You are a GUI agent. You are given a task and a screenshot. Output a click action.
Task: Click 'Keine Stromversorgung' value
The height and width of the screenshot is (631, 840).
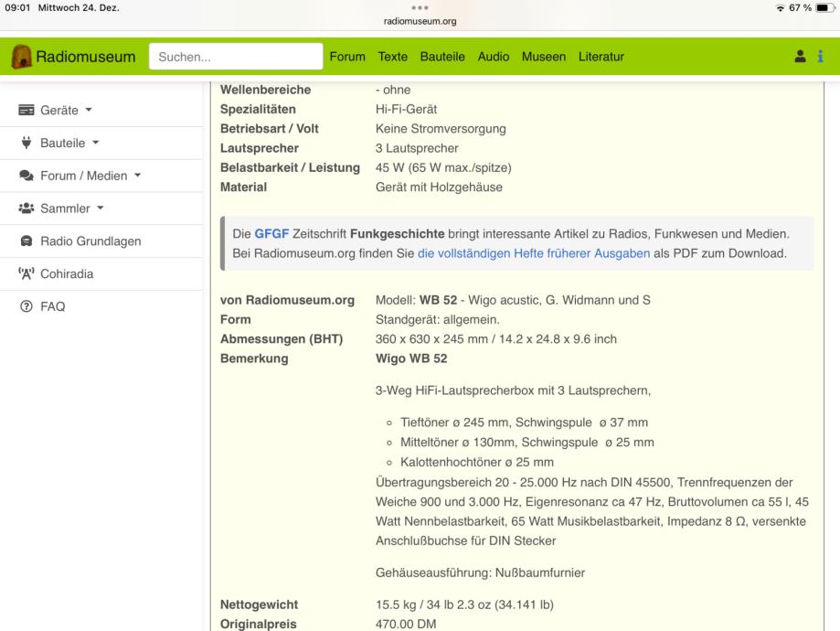click(x=441, y=128)
